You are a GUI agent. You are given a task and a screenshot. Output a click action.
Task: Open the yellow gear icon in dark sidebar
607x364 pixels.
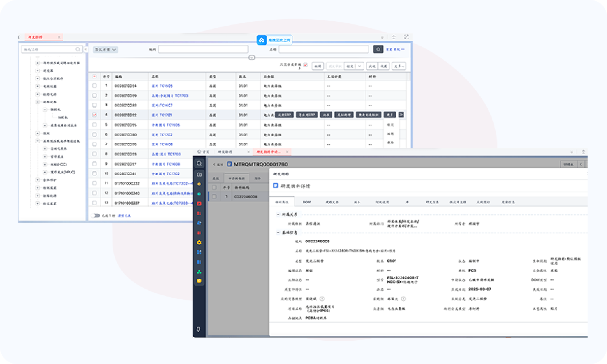pyautogui.click(x=199, y=242)
